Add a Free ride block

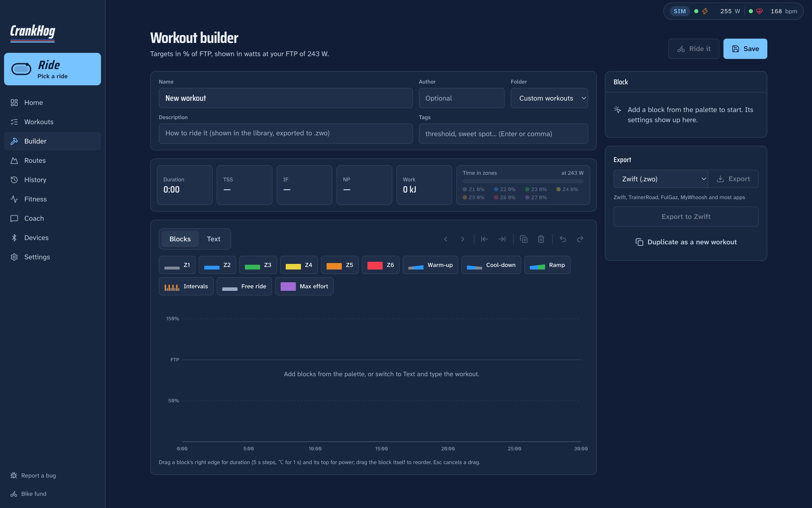[244, 286]
